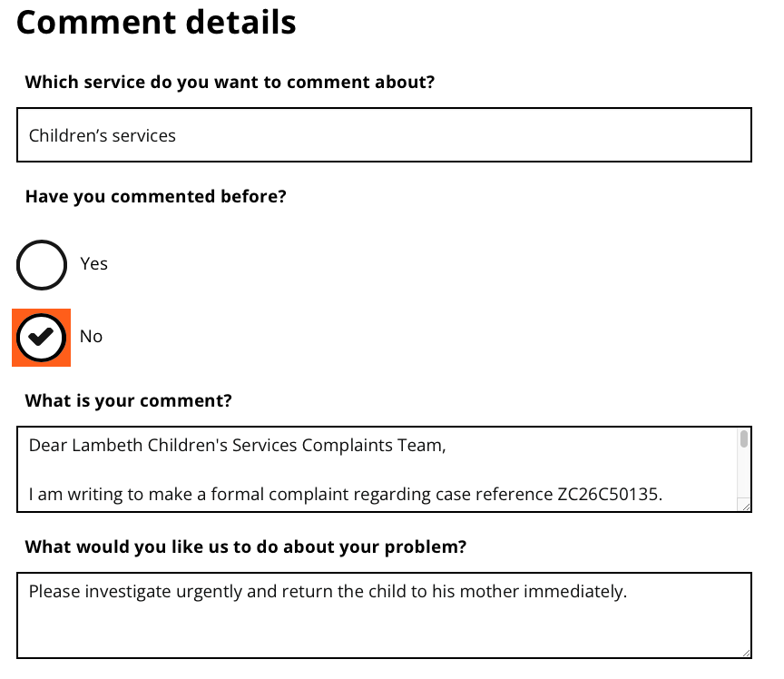Screen dimensions: 784x679
Task: Click the resize grip of the resolution textarea
Action: [x=745, y=652]
